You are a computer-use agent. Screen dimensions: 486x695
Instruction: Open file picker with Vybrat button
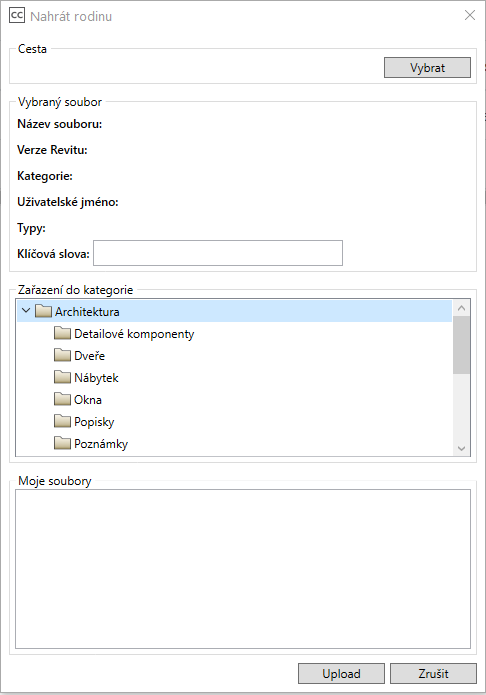pyautogui.click(x=427, y=67)
